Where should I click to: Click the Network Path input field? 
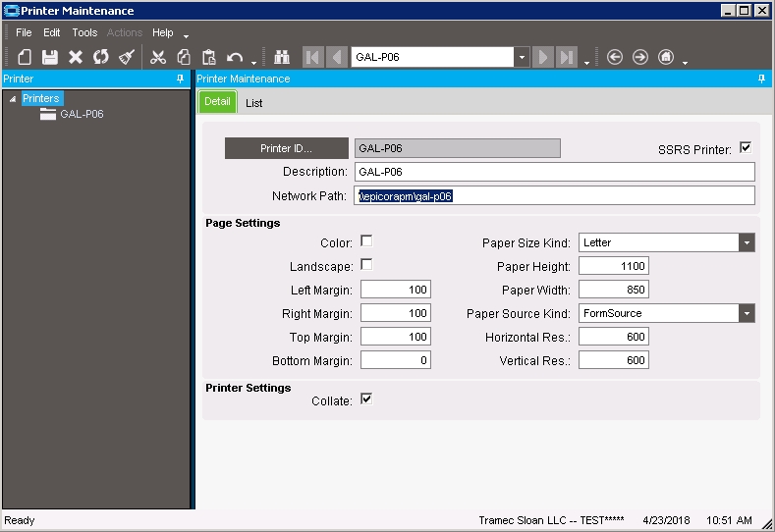555,195
